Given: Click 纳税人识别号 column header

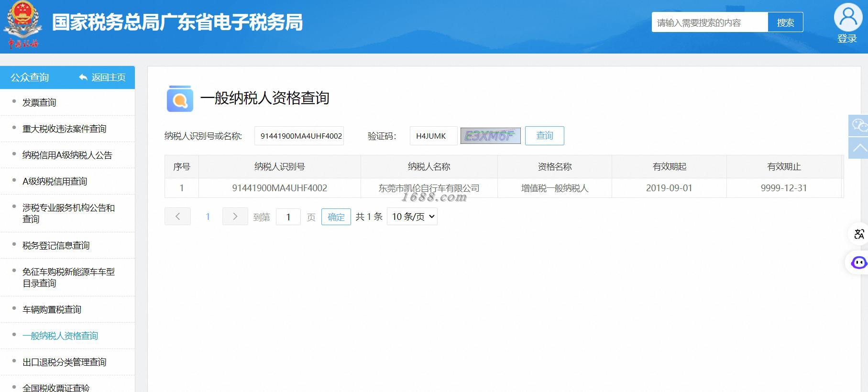Looking at the screenshot, I should [x=279, y=166].
